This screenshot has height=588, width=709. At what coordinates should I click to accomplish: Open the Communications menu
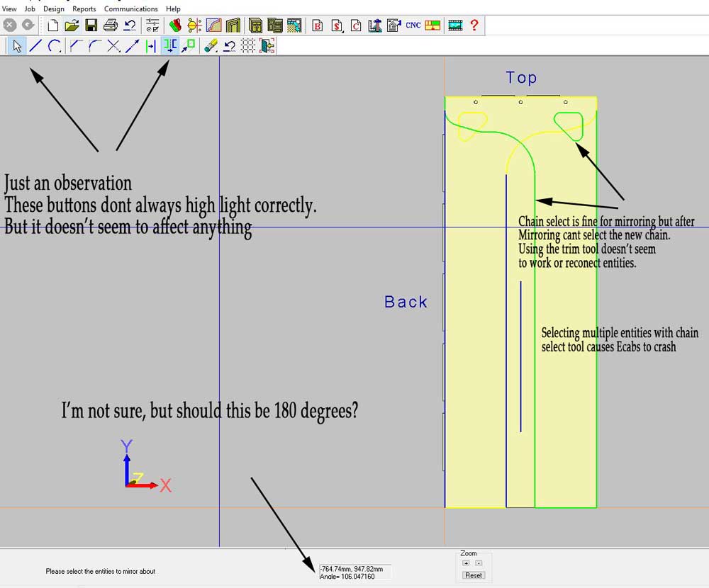(x=130, y=9)
